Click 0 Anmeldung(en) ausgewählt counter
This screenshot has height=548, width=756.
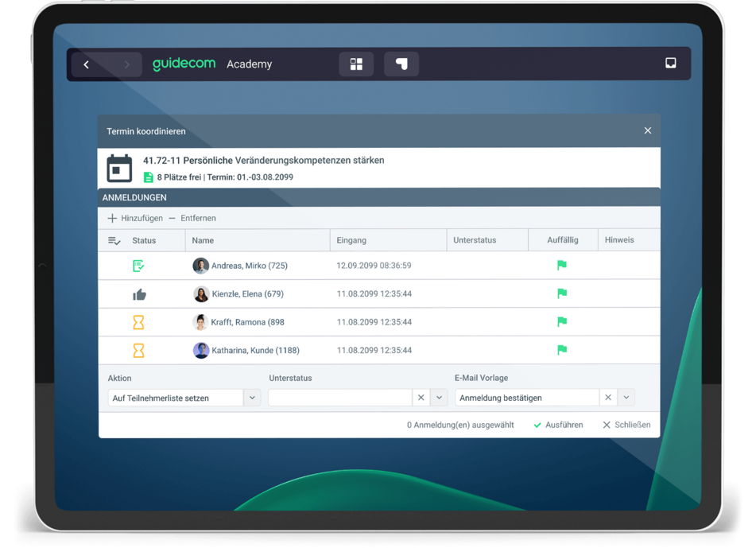[x=460, y=425]
